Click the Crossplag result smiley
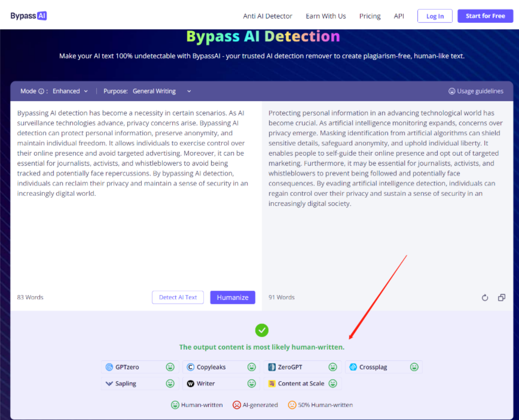 pos(414,367)
